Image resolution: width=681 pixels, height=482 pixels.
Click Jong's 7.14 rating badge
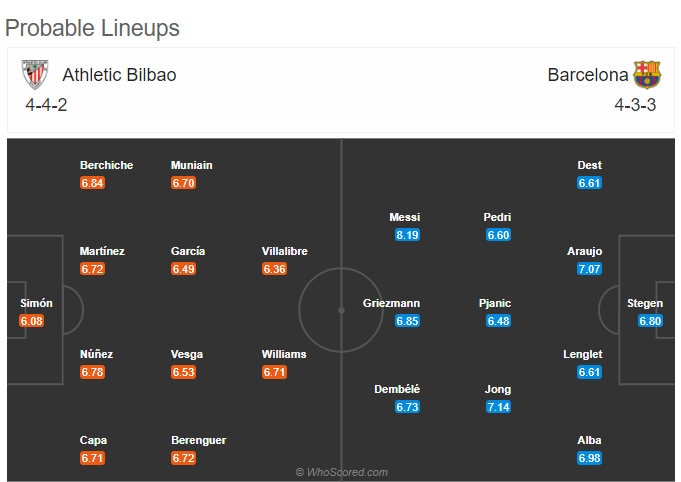[498, 407]
